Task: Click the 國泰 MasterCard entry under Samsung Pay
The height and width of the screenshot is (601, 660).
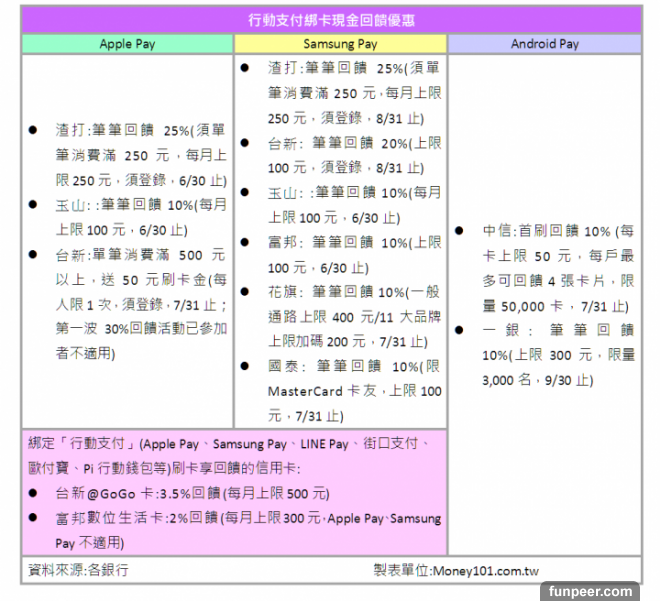Action: tap(352, 390)
